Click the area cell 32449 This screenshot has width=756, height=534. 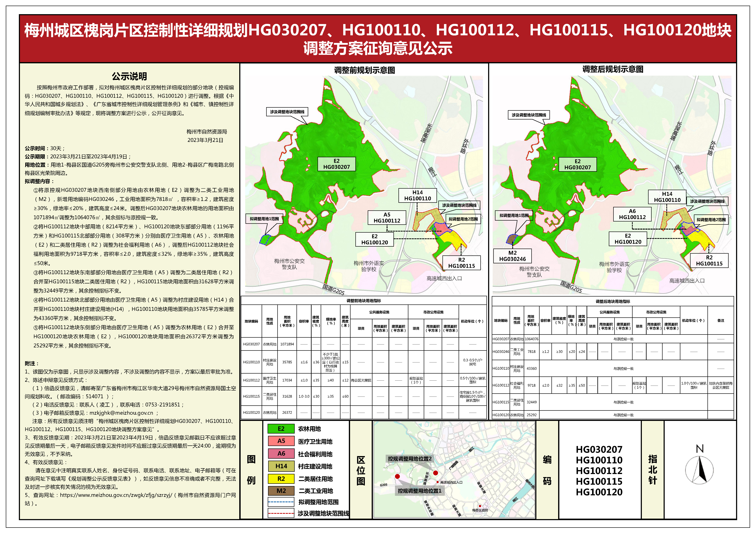click(x=531, y=402)
